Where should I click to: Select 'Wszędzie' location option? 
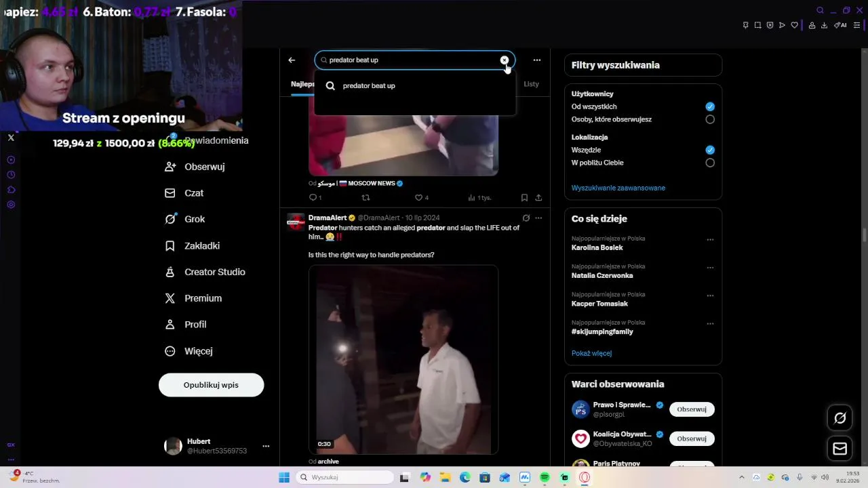click(710, 150)
